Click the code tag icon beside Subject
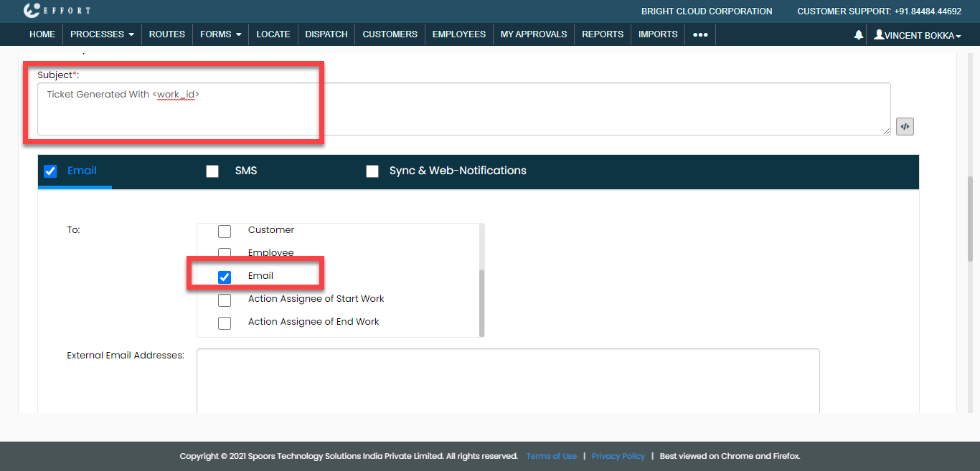Viewport: 980px width, 471px height. pos(905,126)
